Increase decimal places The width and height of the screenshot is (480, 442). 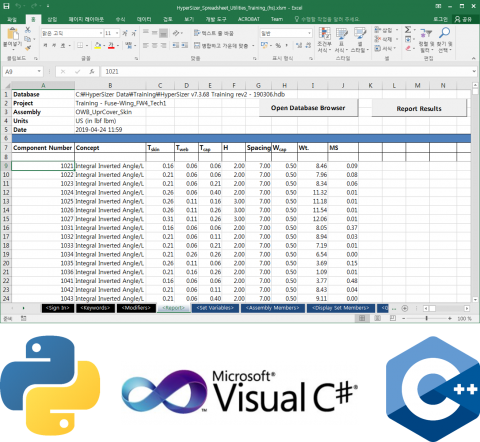tap(299, 45)
